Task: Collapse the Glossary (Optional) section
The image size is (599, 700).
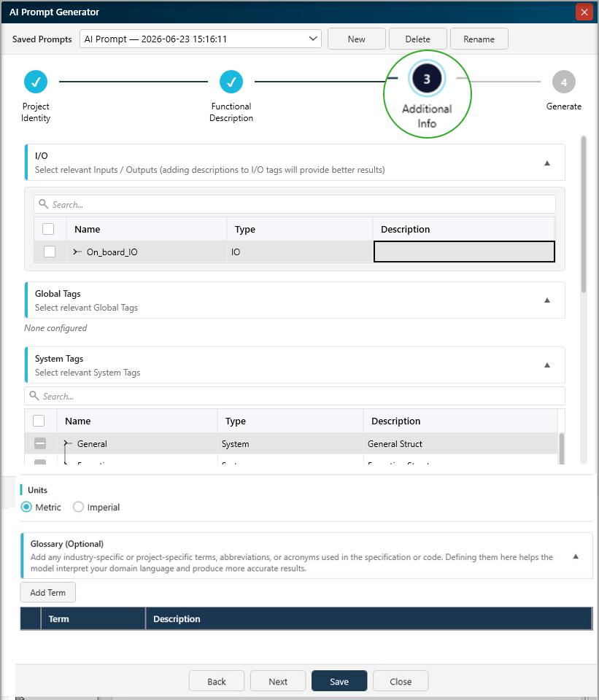Action: click(x=576, y=556)
